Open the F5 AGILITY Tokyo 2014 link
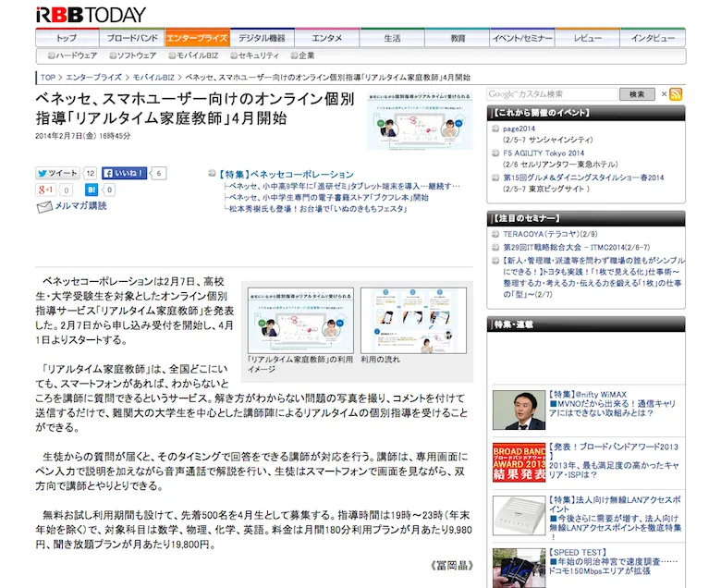 (544, 153)
